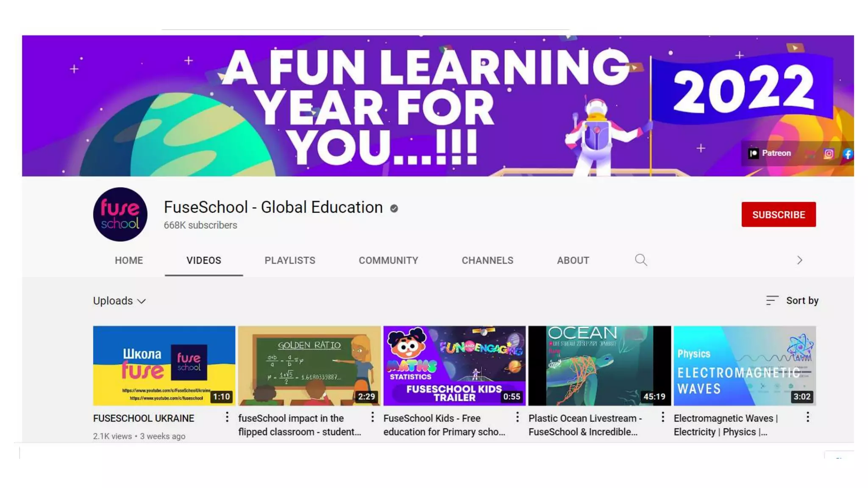Open three-dot menu for flipped classroom video
The image size is (868, 488).
tap(373, 417)
